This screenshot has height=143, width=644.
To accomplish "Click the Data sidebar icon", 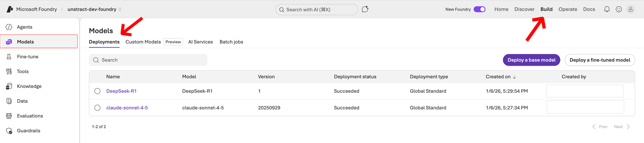I will tap(9, 101).
